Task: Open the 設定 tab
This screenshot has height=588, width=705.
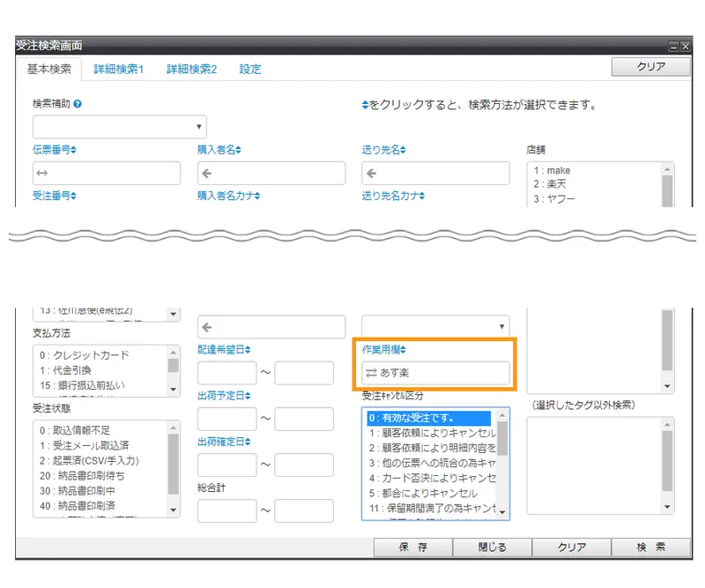Action: (250, 70)
